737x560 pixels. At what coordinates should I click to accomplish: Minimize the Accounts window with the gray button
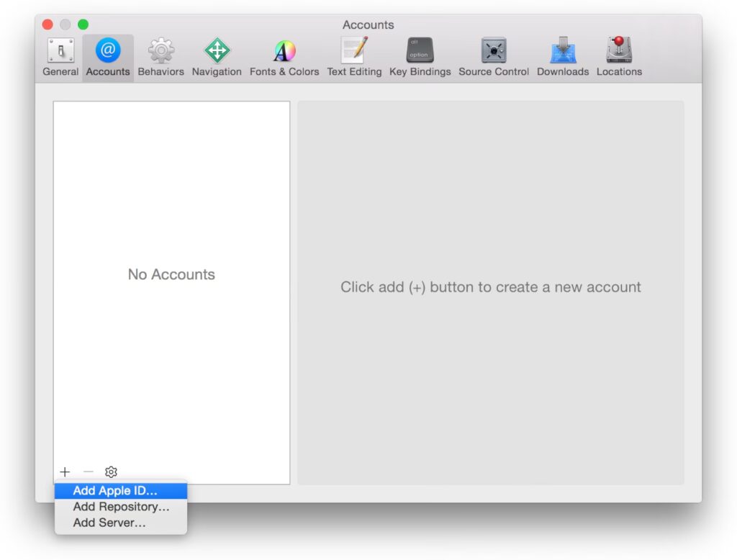(65, 24)
